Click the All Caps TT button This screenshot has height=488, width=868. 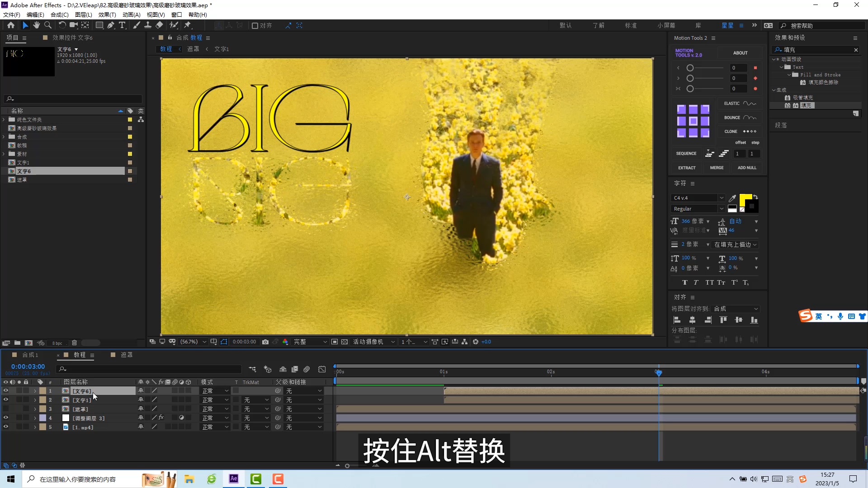[x=709, y=282]
